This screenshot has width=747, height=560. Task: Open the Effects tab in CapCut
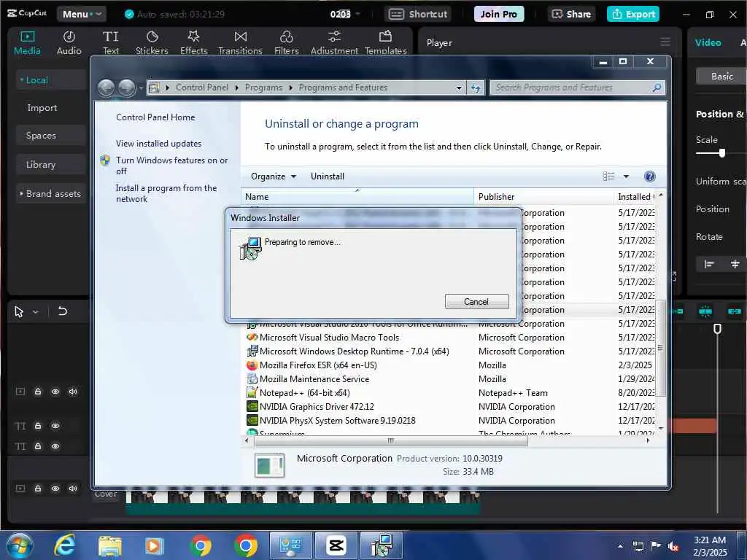point(194,43)
